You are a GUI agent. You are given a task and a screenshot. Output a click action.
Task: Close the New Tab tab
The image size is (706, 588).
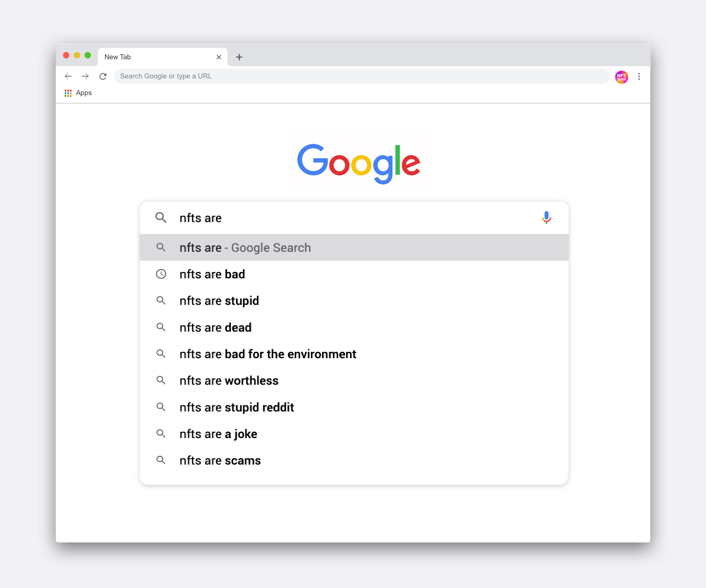tap(219, 57)
